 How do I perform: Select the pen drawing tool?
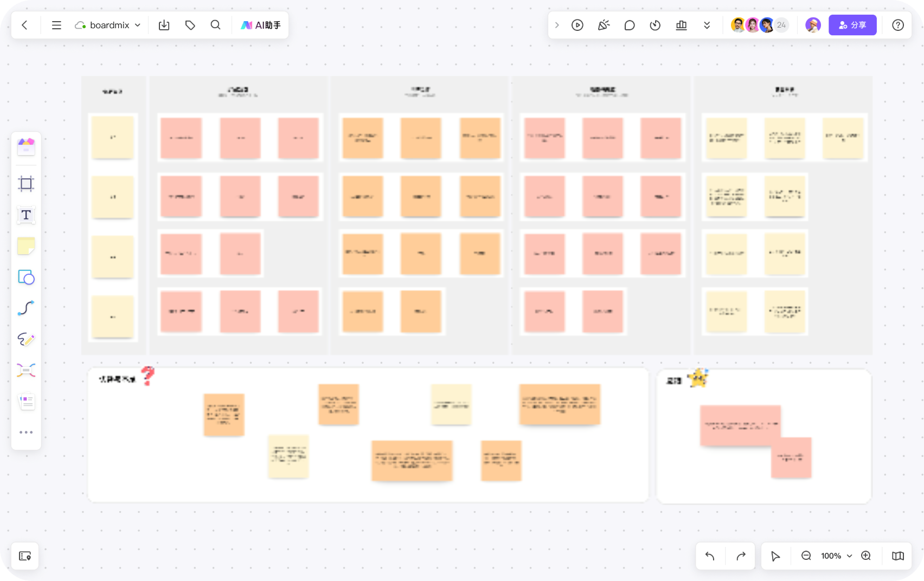click(x=26, y=339)
